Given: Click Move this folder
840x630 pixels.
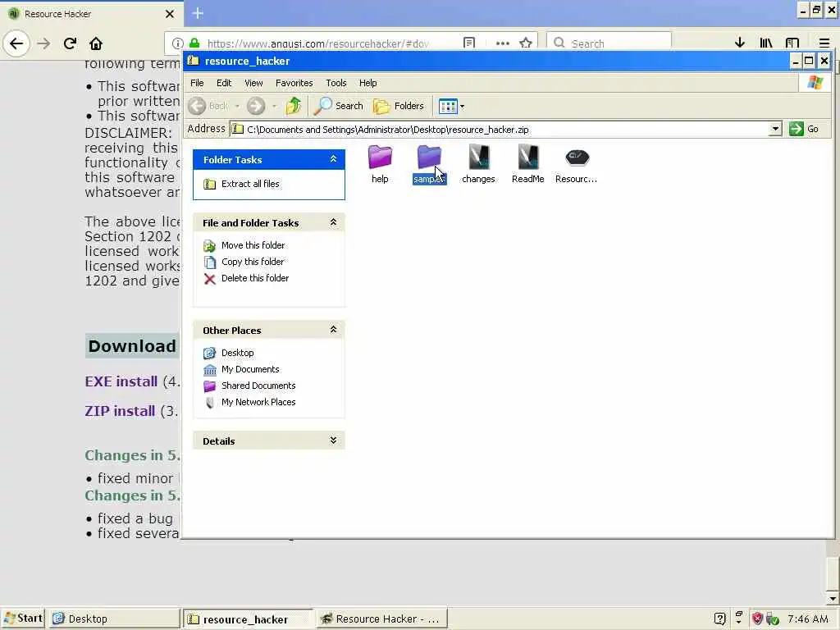Looking at the screenshot, I should [x=253, y=245].
